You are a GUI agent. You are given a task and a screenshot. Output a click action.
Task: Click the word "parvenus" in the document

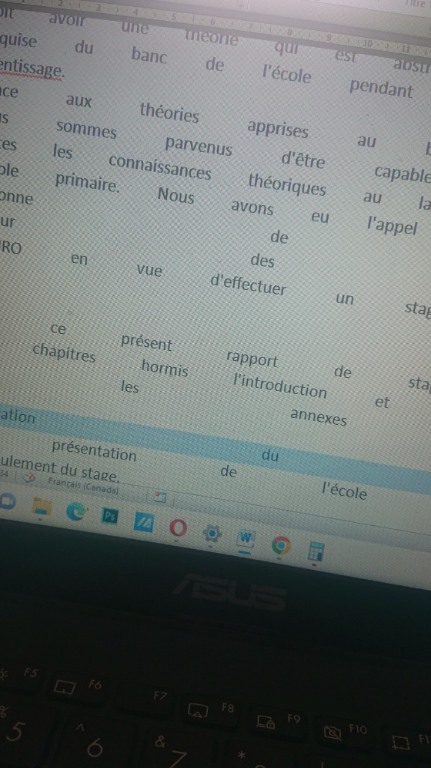point(198,145)
